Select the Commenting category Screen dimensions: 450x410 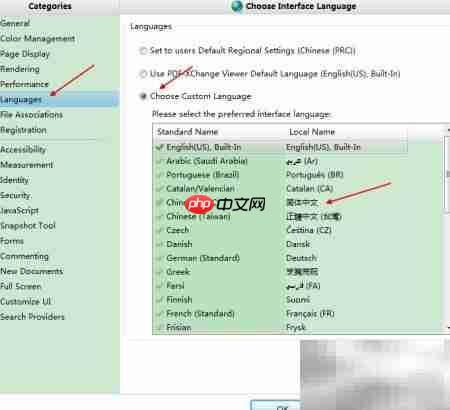(x=24, y=256)
